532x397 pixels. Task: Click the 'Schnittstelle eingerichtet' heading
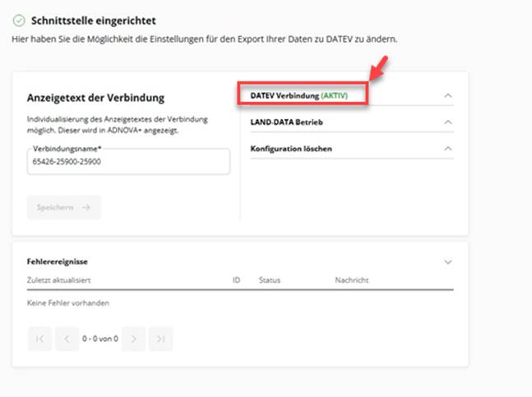coord(93,21)
